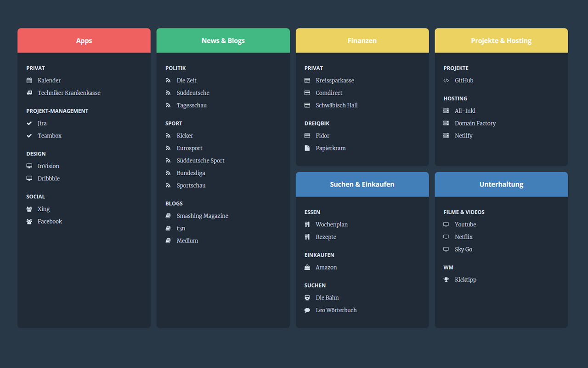Open the Techniker Krankenkasse link
588x368 pixels.
click(x=69, y=93)
